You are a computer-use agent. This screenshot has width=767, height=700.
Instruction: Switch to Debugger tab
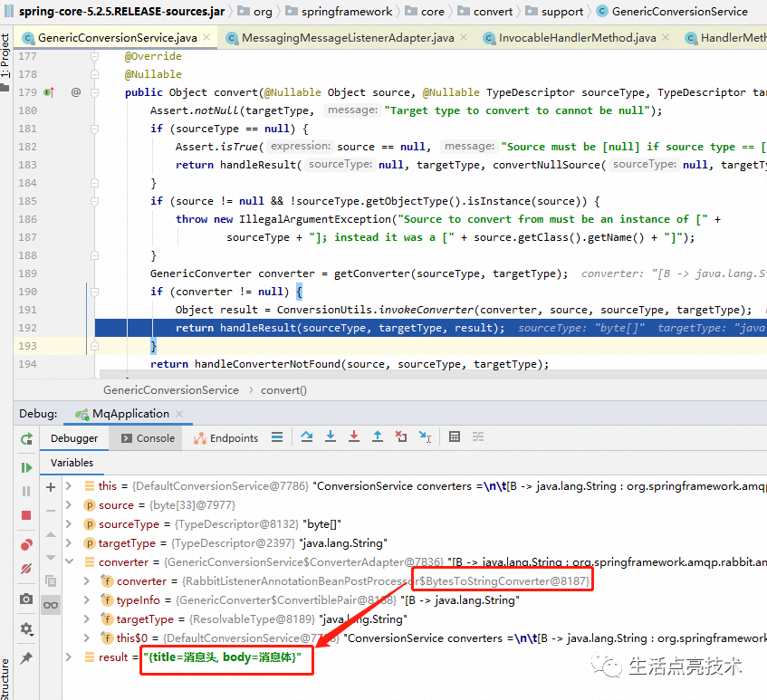click(x=74, y=438)
